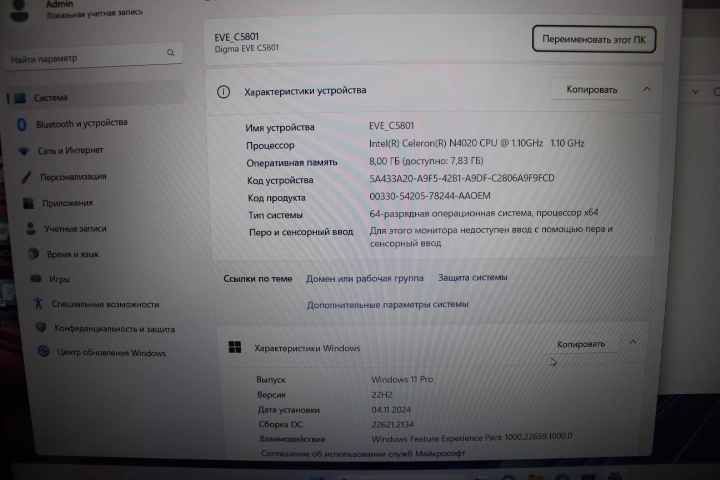Select Приложения in the sidebar

[x=68, y=203]
